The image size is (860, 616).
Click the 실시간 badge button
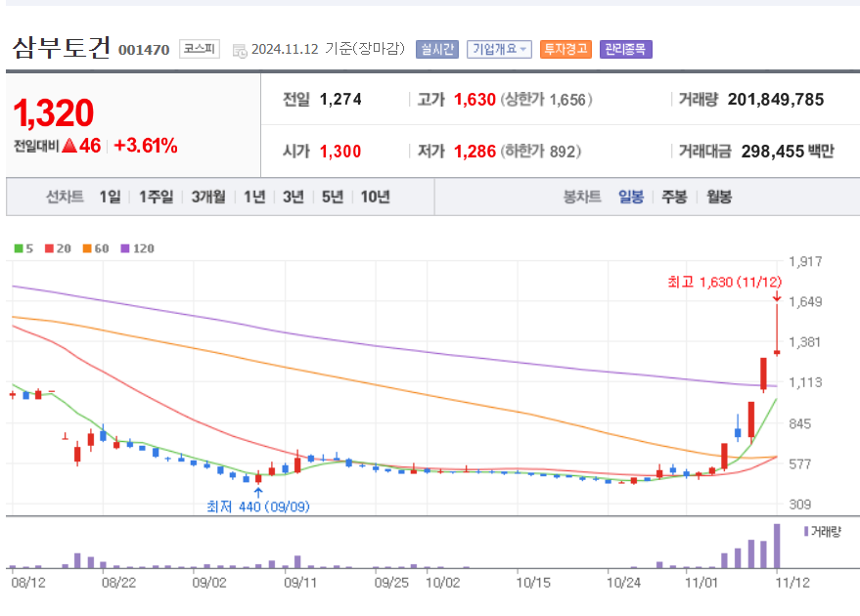coord(437,49)
